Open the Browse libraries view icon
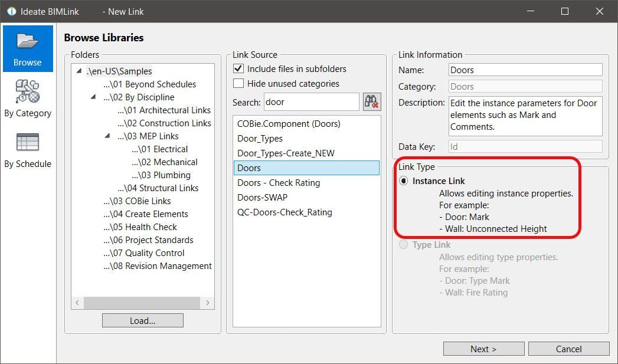 pyautogui.click(x=28, y=48)
